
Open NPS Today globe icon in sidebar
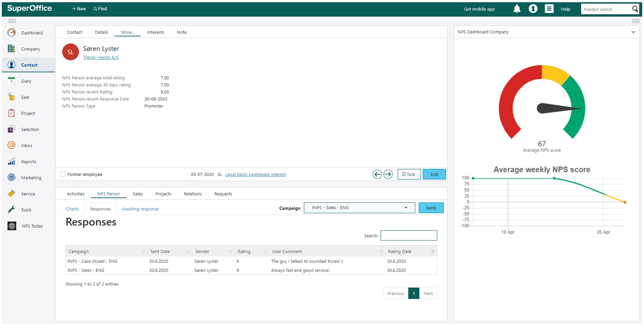pyautogui.click(x=12, y=226)
